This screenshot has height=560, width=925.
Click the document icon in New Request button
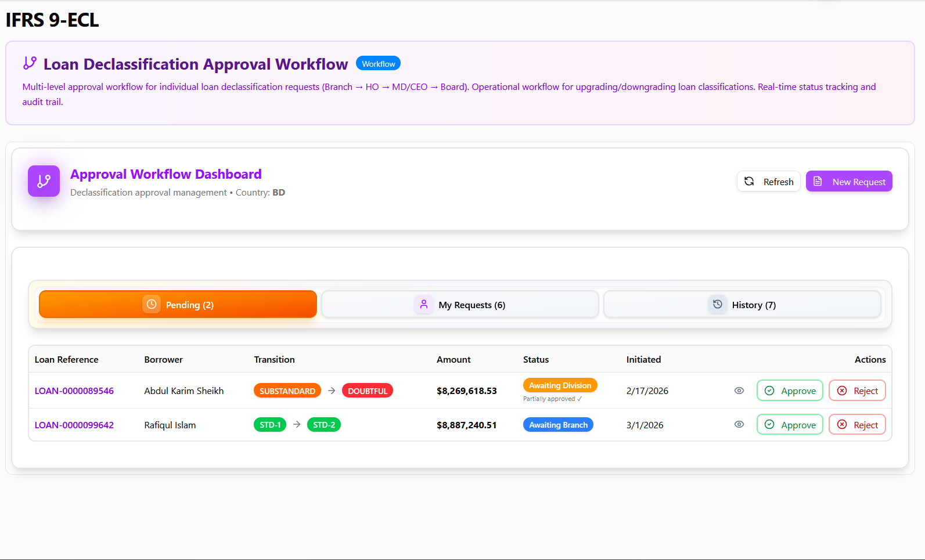click(x=818, y=181)
